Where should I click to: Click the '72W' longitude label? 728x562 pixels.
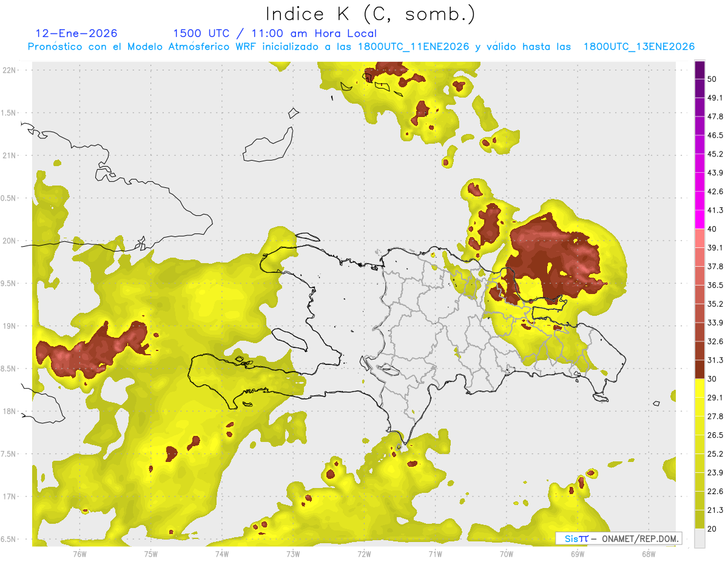click(x=364, y=554)
